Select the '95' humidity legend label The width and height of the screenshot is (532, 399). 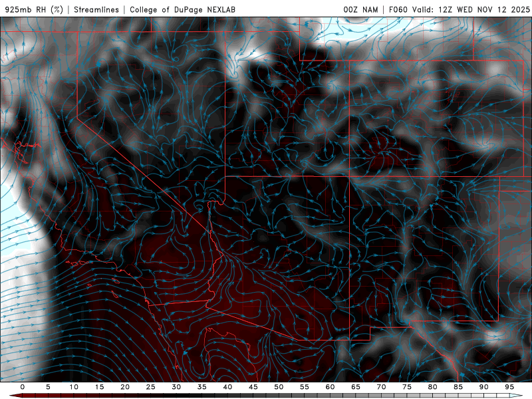coord(509,387)
